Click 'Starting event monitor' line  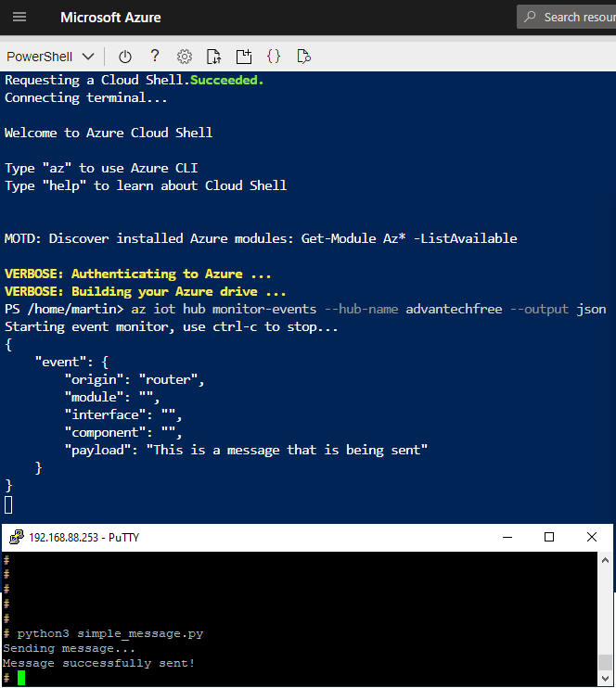point(172,327)
